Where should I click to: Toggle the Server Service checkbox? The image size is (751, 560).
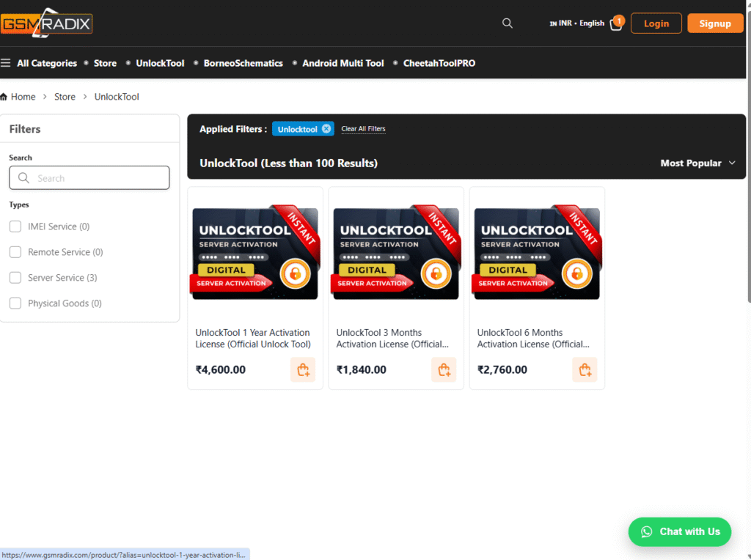[15, 278]
